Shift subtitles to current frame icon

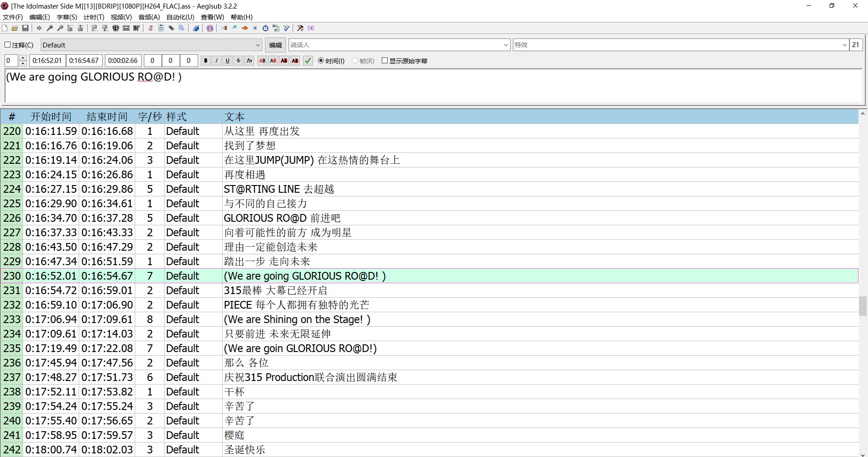[137, 28]
